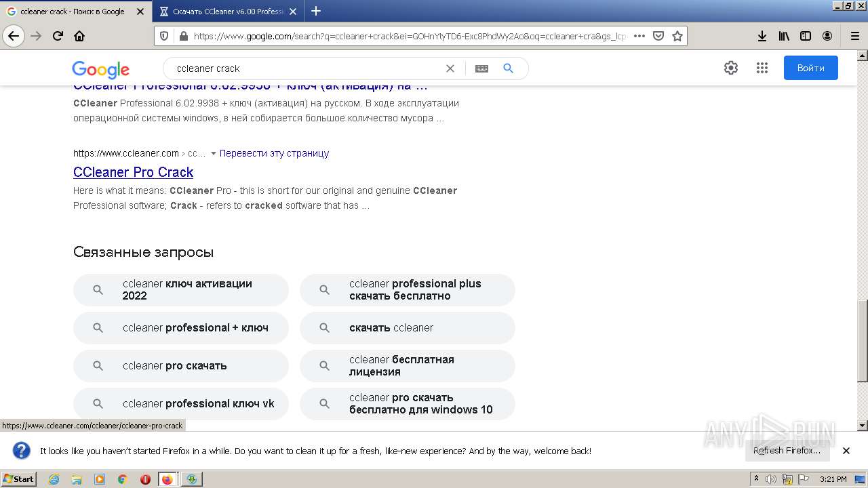
Task: Select related search ccleaner professional + ключ
Action: [x=181, y=328]
